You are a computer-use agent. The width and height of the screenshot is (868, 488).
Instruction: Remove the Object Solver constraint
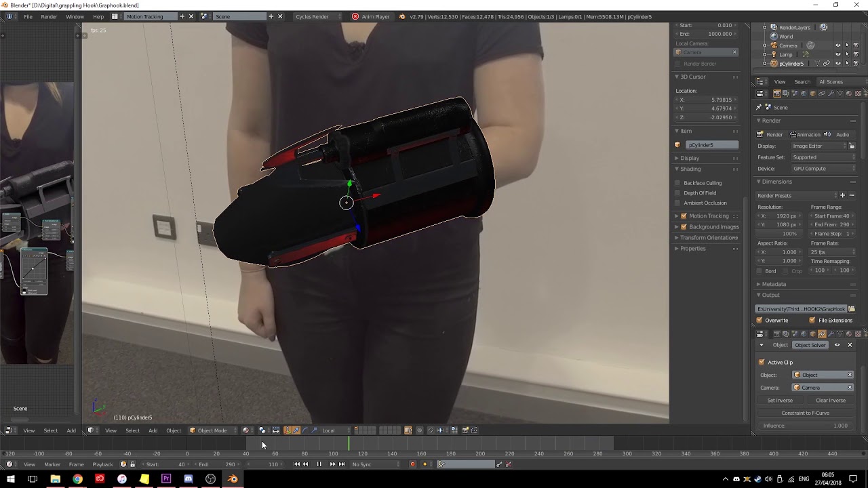pos(850,345)
